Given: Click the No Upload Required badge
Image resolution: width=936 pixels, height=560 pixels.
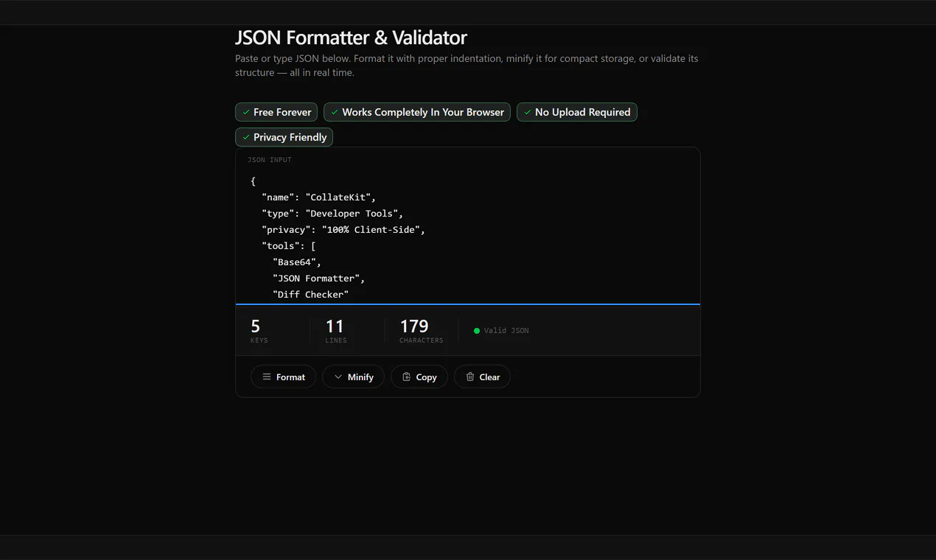Looking at the screenshot, I should pyautogui.click(x=577, y=112).
